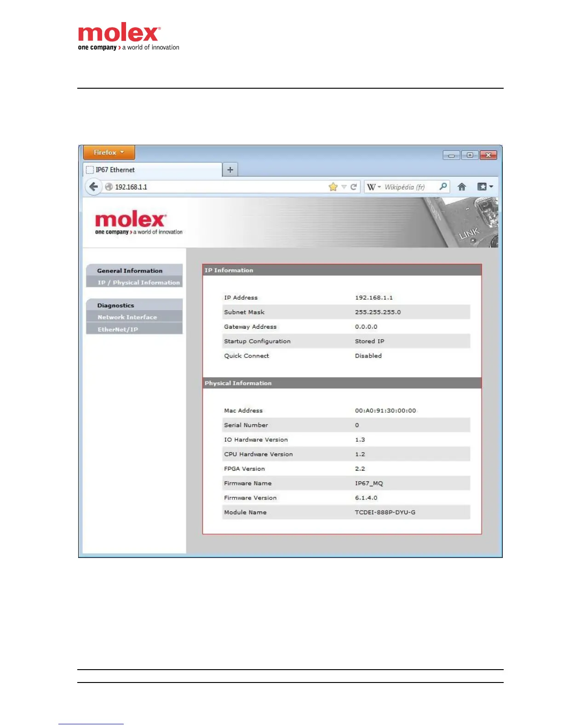The image size is (563, 728).
Task: Click the search magnifier icon
Action: pyautogui.click(x=443, y=187)
